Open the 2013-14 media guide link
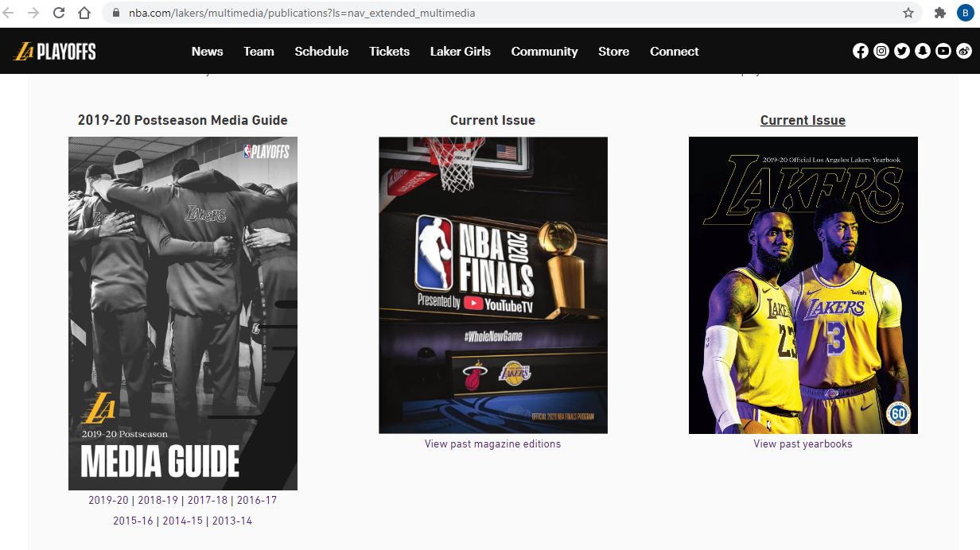Image resolution: width=980 pixels, height=550 pixels. point(232,521)
